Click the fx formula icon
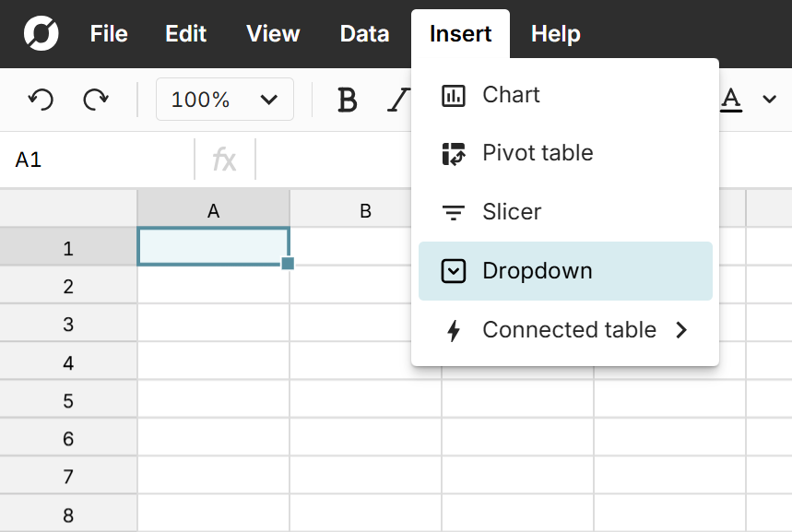Viewport: 792px width, 532px height. pos(224,160)
